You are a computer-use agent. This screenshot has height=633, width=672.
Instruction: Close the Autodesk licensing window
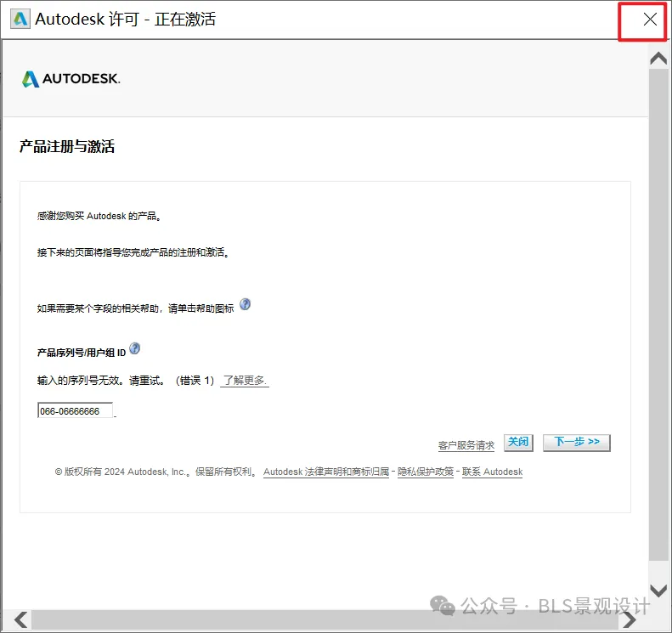(x=650, y=20)
